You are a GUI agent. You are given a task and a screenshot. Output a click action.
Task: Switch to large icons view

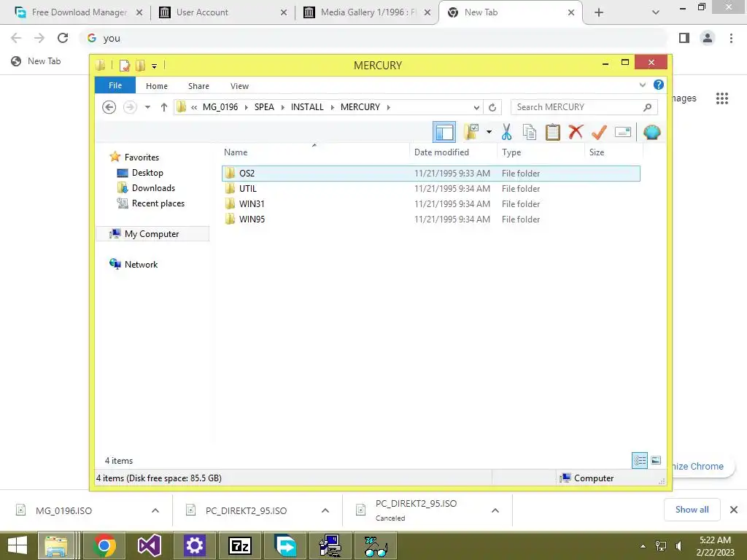656,460
